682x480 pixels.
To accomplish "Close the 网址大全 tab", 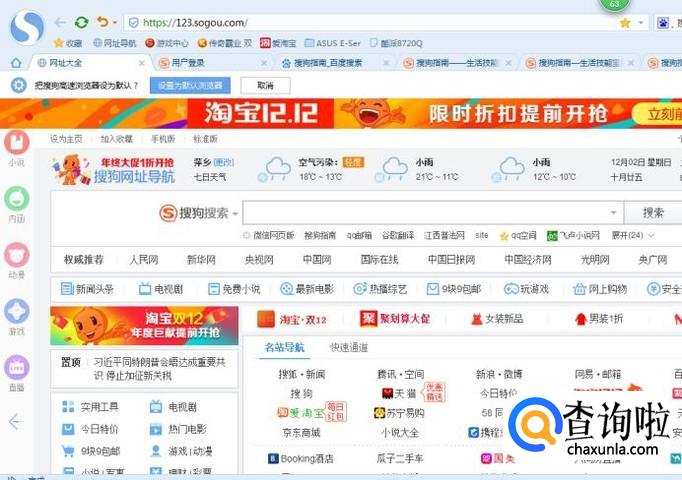I will point(141,63).
